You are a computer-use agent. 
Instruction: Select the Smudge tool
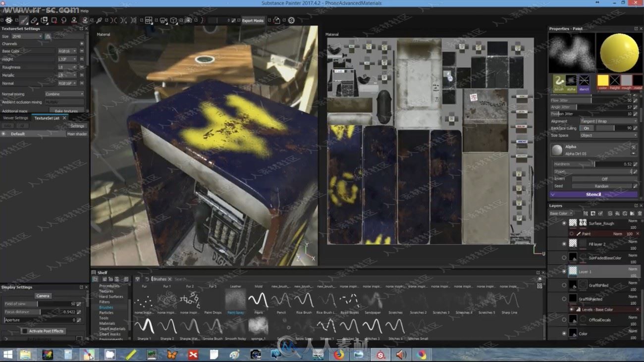point(64,20)
